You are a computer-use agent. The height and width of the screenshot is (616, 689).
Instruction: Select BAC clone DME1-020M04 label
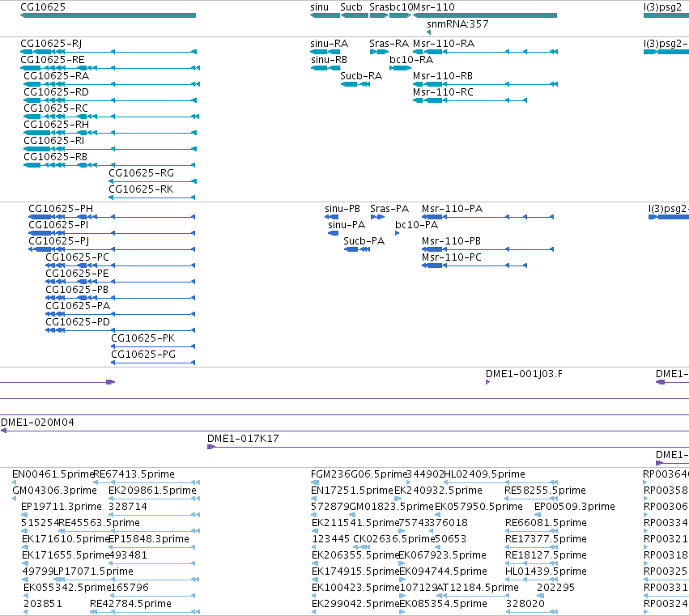tap(37, 423)
